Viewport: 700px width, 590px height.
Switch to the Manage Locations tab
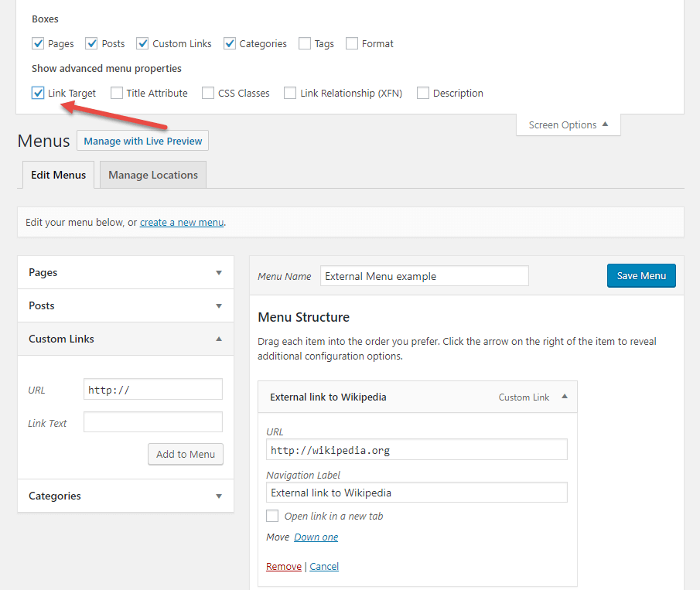click(152, 175)
